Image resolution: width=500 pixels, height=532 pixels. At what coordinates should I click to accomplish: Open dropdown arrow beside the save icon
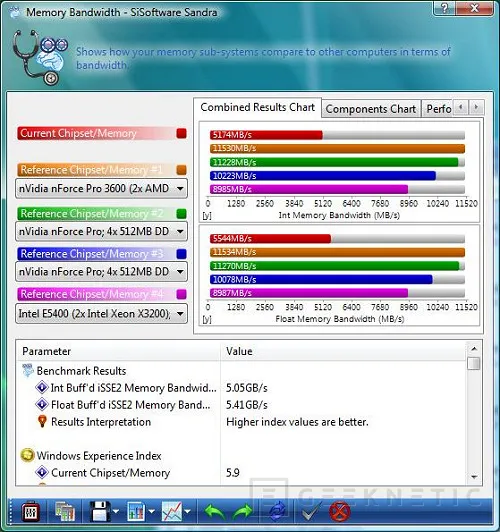(x=116, y=511)
